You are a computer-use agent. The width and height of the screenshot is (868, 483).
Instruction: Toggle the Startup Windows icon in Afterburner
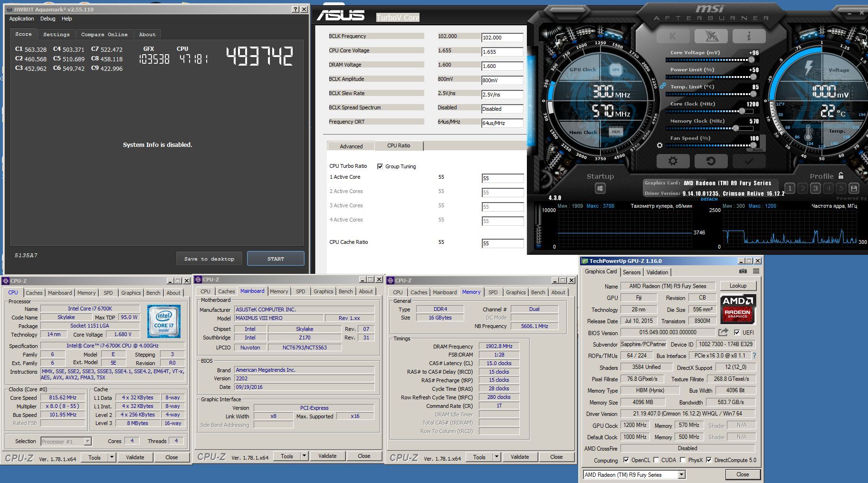[x=600, y=189]
